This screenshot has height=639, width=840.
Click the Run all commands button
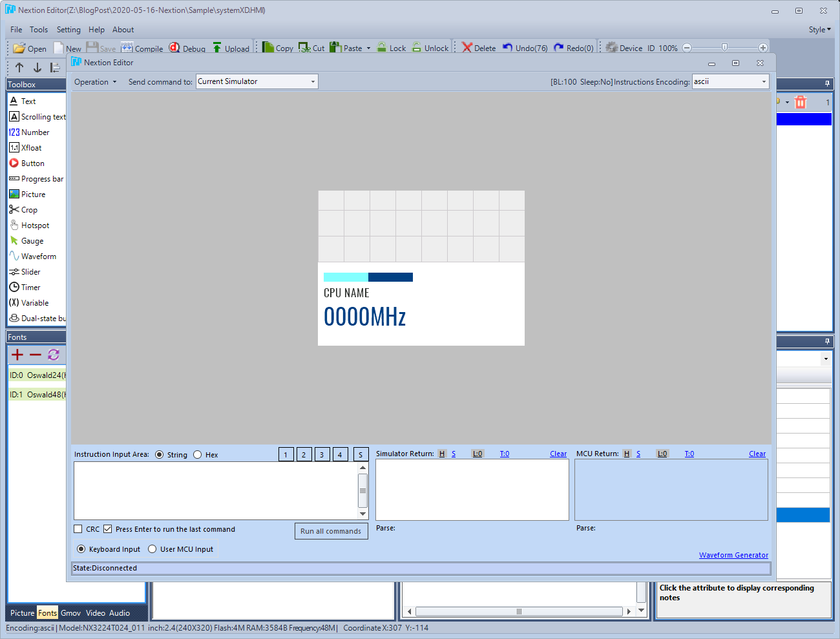tap(331, 530)
